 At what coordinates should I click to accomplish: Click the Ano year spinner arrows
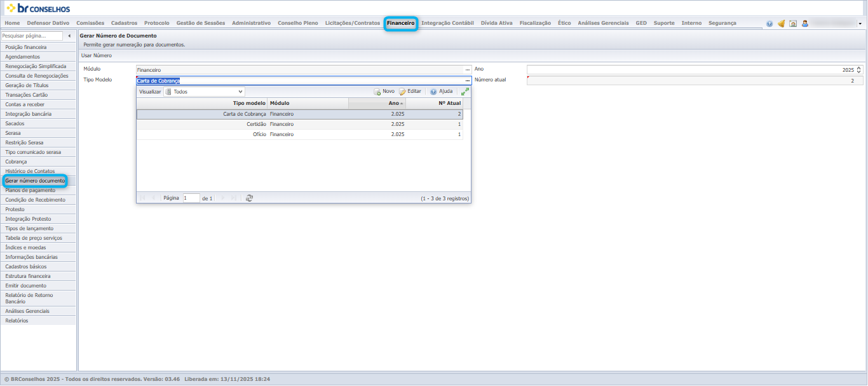pyautogui.click(x=859, y=70)
